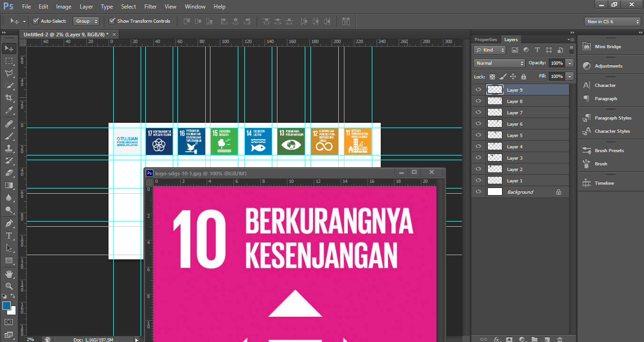Select the Rectangular Marquee tool

8,61
